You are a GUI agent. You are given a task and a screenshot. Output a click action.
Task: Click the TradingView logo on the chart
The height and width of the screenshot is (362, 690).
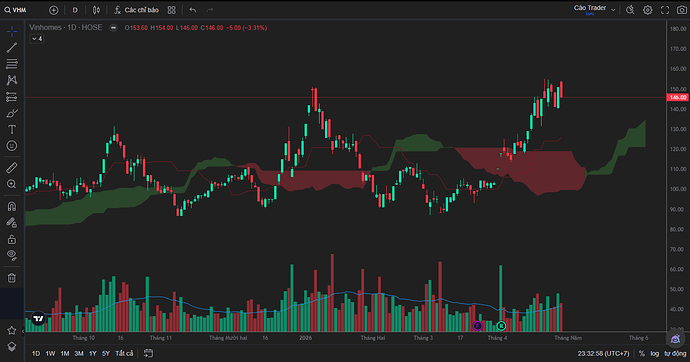(x=38, y=318)
